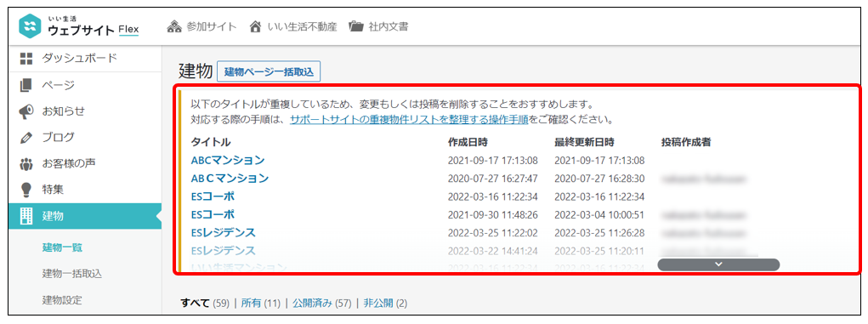868x324 pixels.
Task: Filter by 所有 (11)
Action: [x=261, y=303]
